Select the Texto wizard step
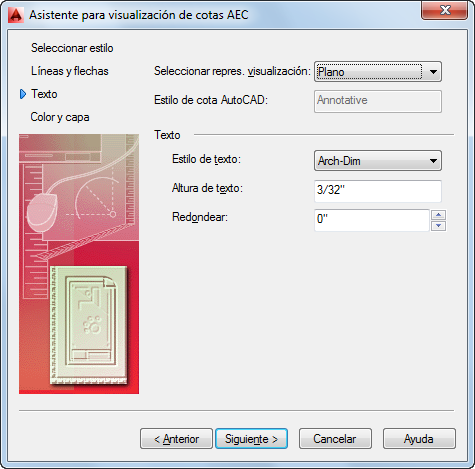Screen dimensions: 475x469 pos(44,94)
